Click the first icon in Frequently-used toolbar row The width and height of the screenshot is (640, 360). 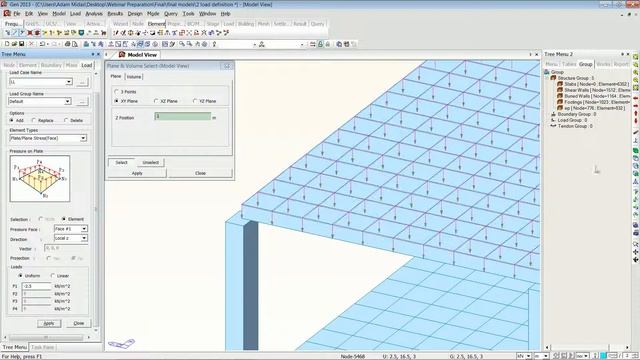click(x=8, y=33)
